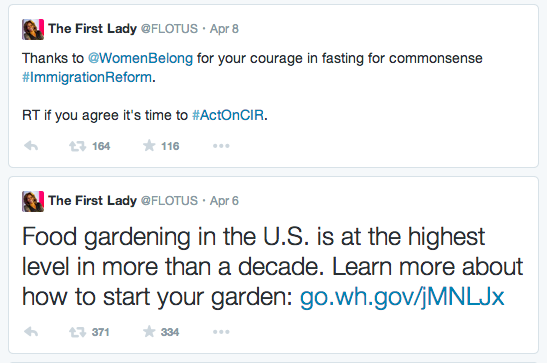This screenshot has width=547, height=363.
Task: Reply to the Apr 8 immigration tweet
Action: pos(31,146)
